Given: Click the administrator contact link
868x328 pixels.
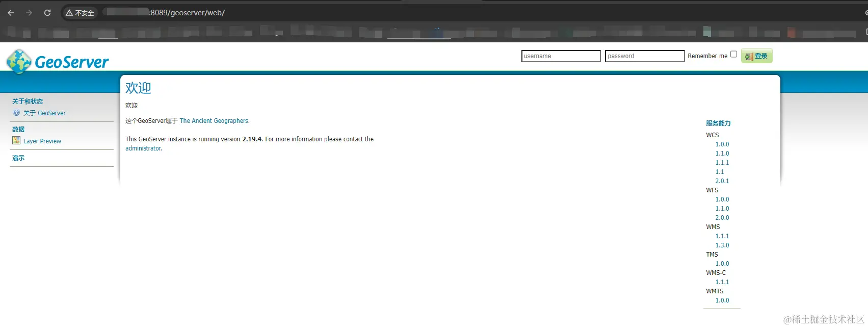Looking at the screenshot, I should pyautogui.click(x=143, y=148).
